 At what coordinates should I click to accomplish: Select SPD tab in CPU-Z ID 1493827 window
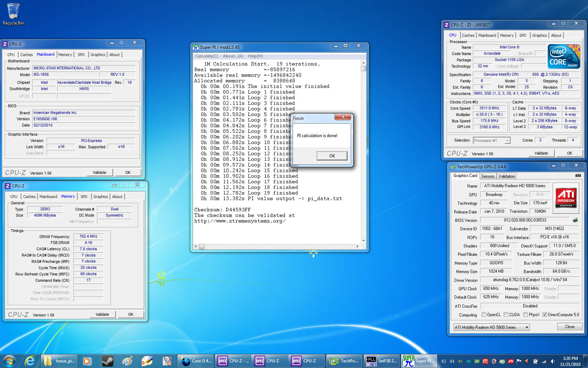[x=523, y=36]
